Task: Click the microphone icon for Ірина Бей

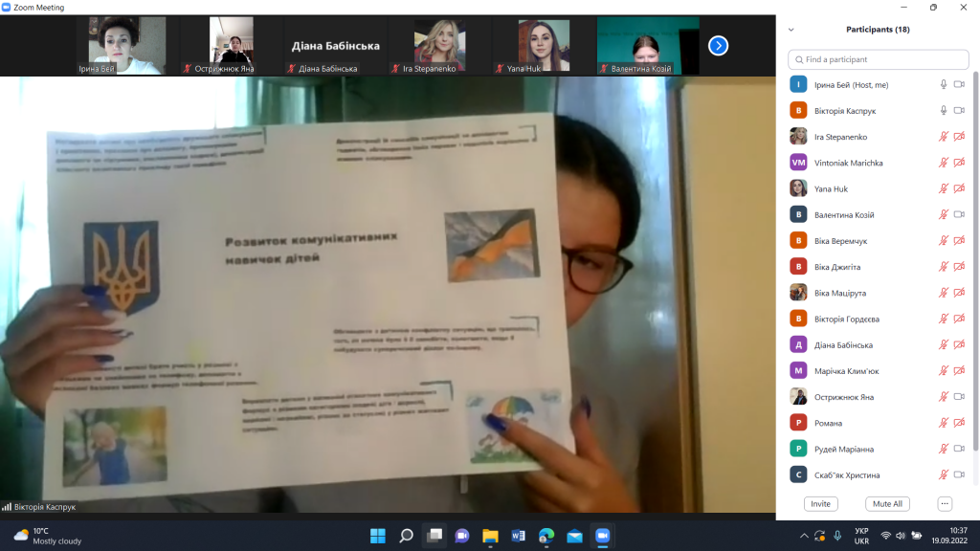Action: click(x=944, y=85)
